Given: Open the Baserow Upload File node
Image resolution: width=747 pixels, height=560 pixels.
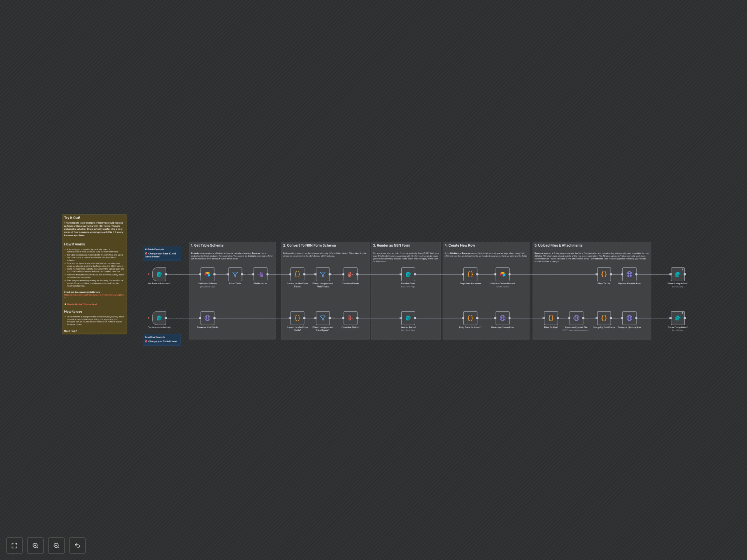Looking at the screenshot, I should pyautogui.click(x=576, y=318).
